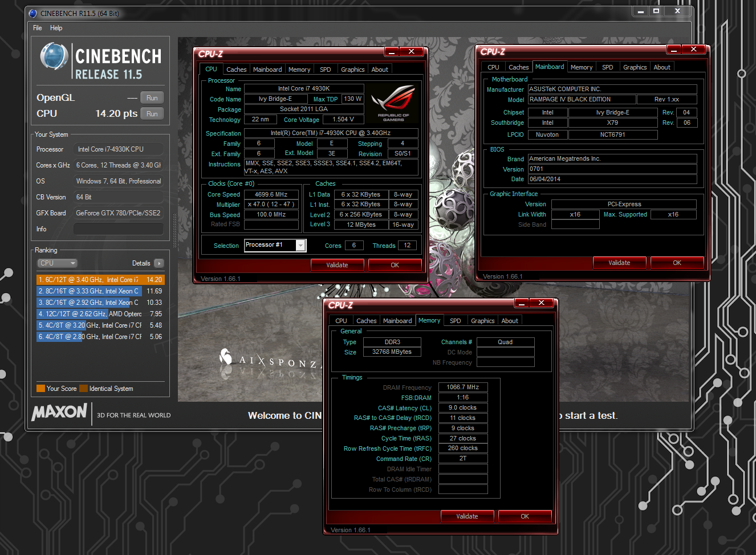Click the Threads value 12
The image size is (756, 555).
tap(407, 246)
